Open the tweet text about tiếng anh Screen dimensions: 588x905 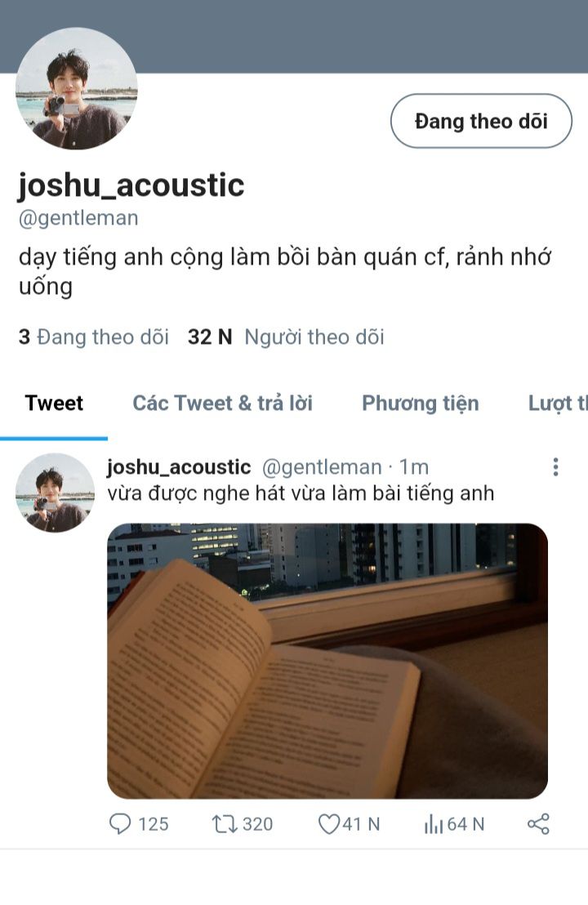[x=301, y=493]
